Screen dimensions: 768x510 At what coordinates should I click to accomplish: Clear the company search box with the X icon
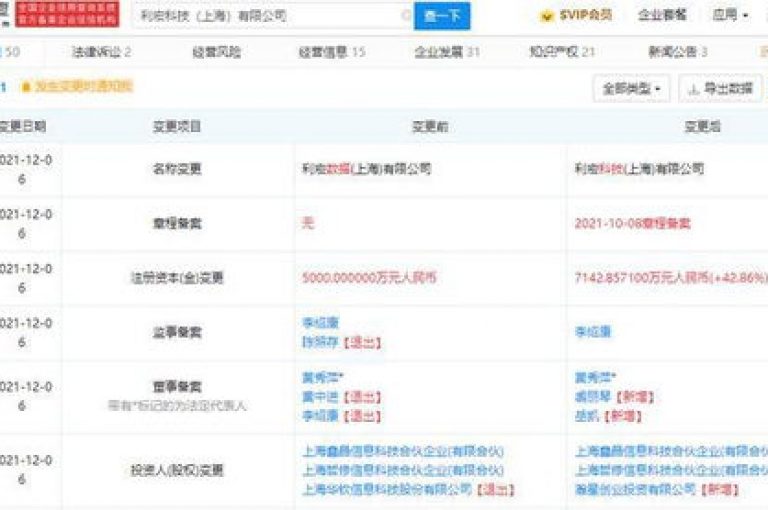click(406, 16)
